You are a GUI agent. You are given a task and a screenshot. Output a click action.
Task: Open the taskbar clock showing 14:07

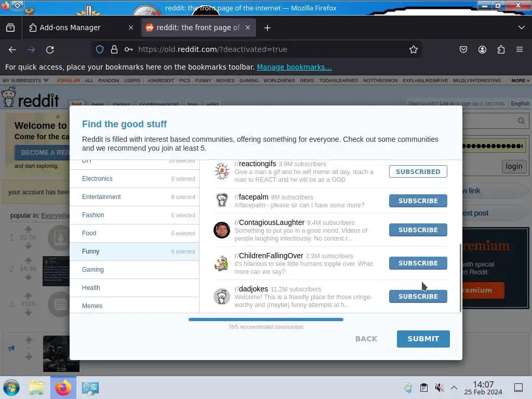(x=483, y=388)
